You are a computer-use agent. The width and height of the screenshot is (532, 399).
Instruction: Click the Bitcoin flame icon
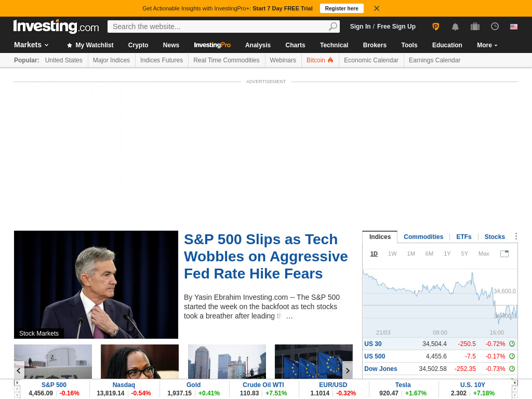pos(330,60)
